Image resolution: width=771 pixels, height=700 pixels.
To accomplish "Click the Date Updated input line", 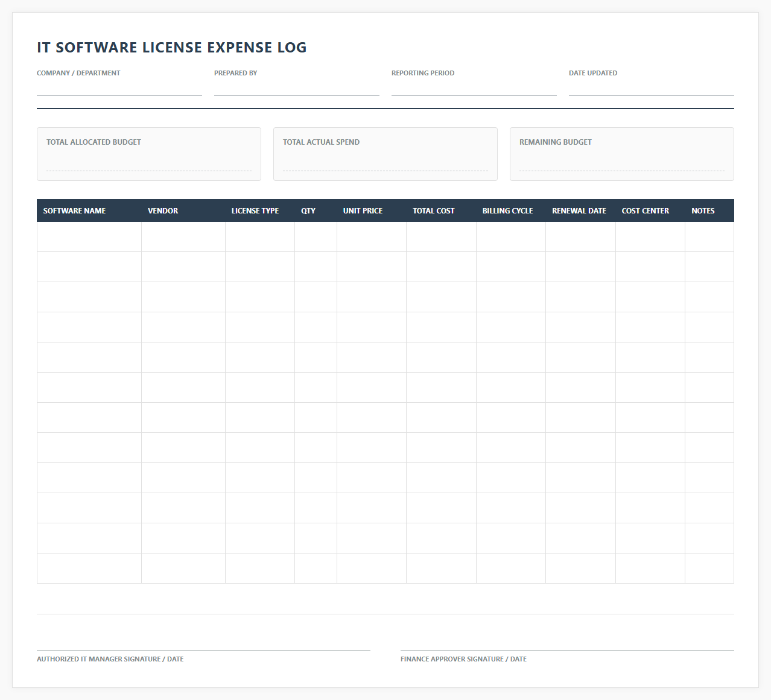I will [x=652, y=88].
